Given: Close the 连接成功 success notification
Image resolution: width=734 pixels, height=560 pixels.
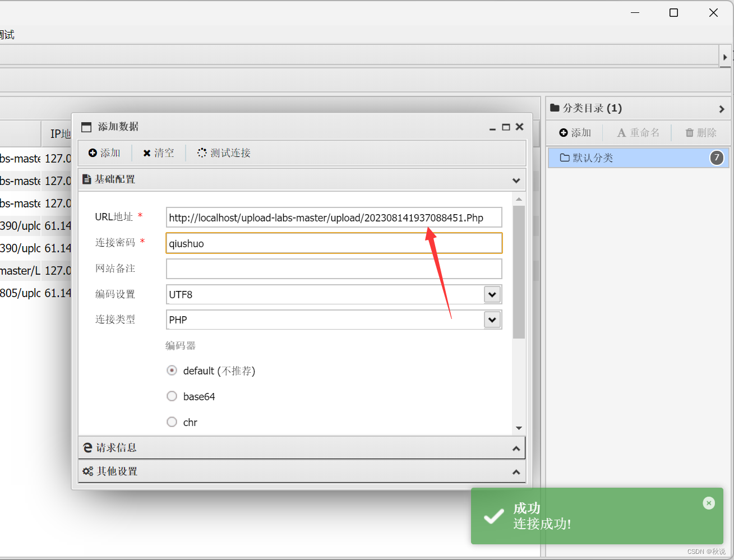Looking at the screenshot, I should (709, 503).
